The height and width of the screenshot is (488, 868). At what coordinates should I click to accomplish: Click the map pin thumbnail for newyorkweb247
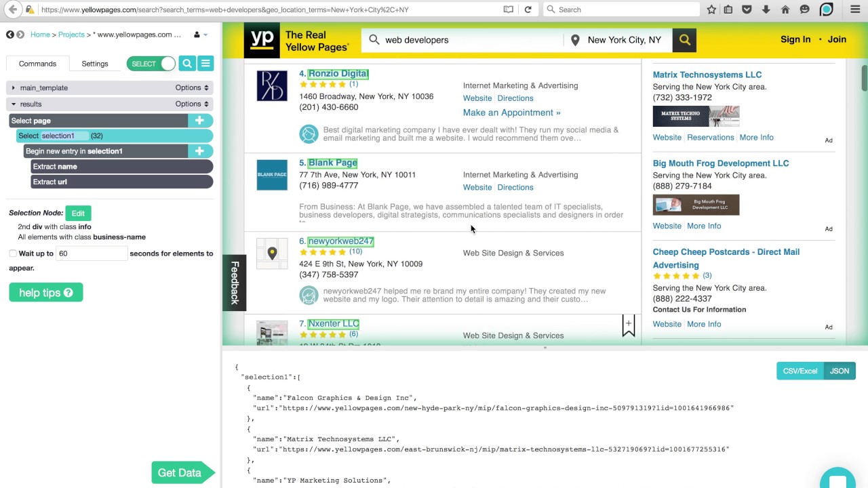pyautogui.click(x=272, y=253)
